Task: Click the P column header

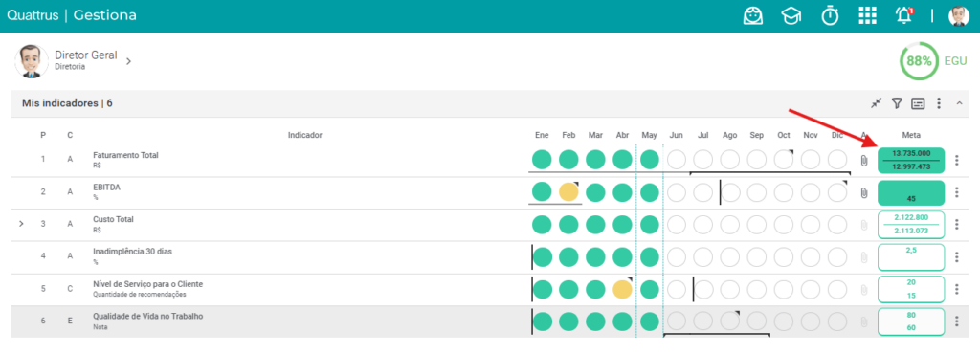Action: pos(43,135)
